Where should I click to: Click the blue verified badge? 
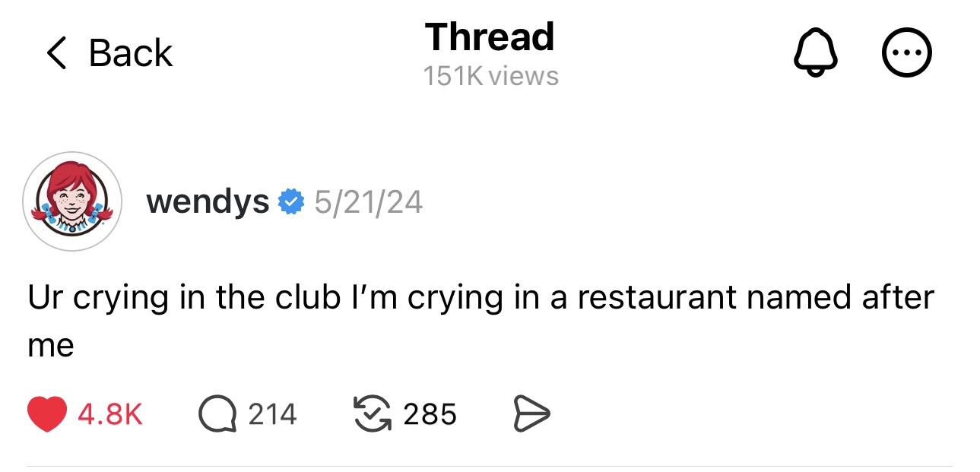point(291,202)
